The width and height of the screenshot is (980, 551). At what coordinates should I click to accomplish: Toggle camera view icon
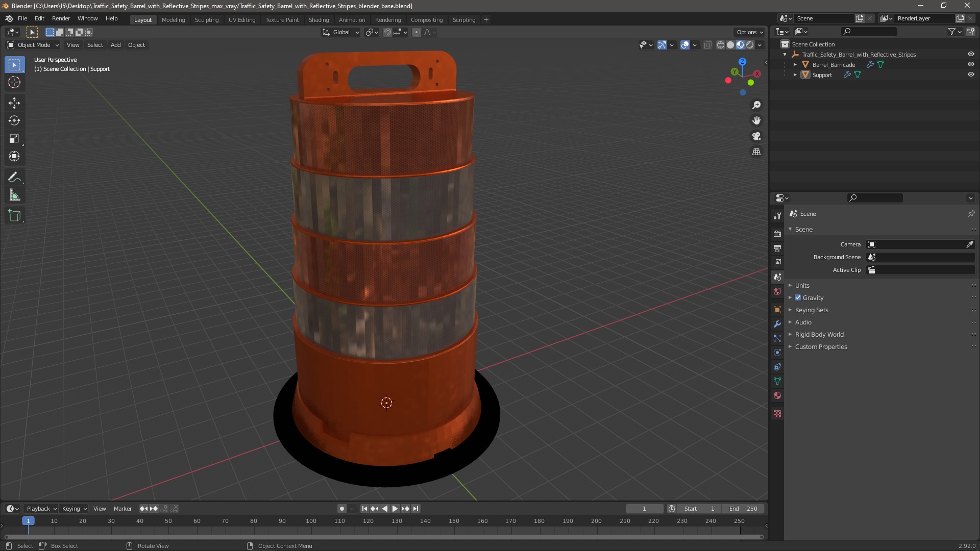point(756,136)
